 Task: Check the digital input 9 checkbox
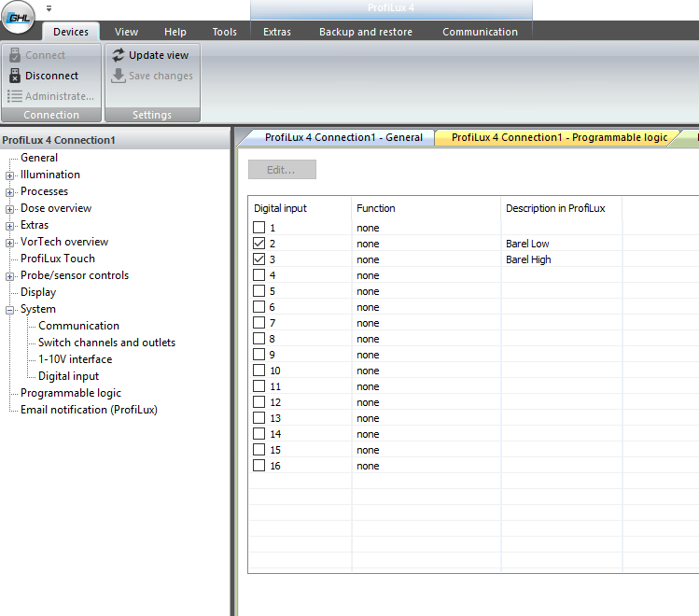[x=259, y=355]
